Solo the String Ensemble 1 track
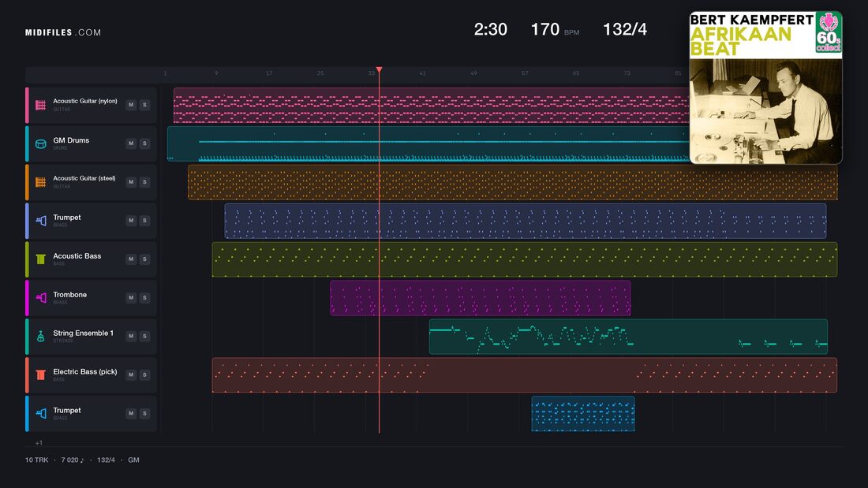Screen dimensions: 868x488 coord(144,336)
